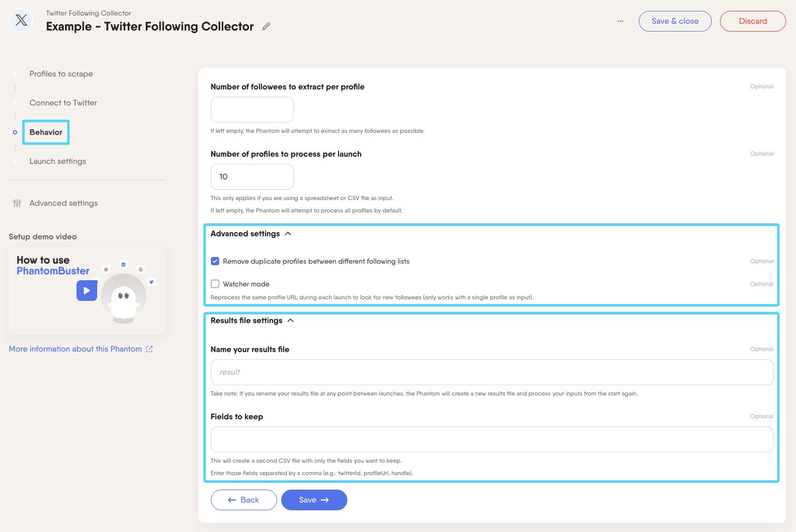
Task: Click the blue Save button
Action: tap(314, 500)
